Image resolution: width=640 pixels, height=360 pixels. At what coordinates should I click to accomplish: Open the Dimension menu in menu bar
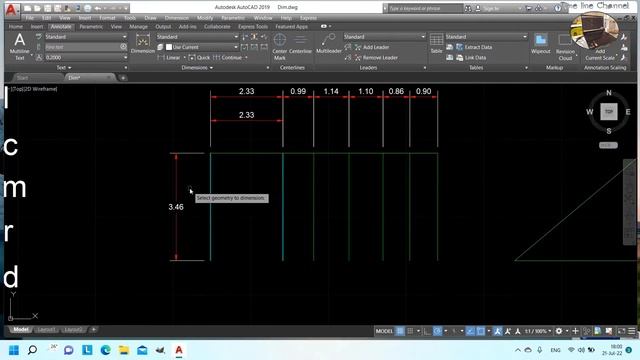[176, 18]
